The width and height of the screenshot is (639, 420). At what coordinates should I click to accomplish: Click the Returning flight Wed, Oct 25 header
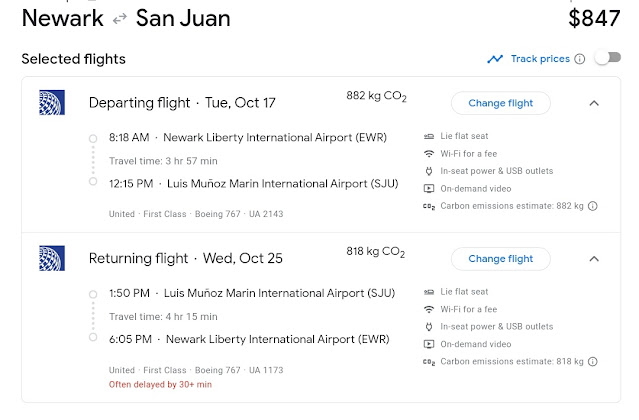pos(186,259)
